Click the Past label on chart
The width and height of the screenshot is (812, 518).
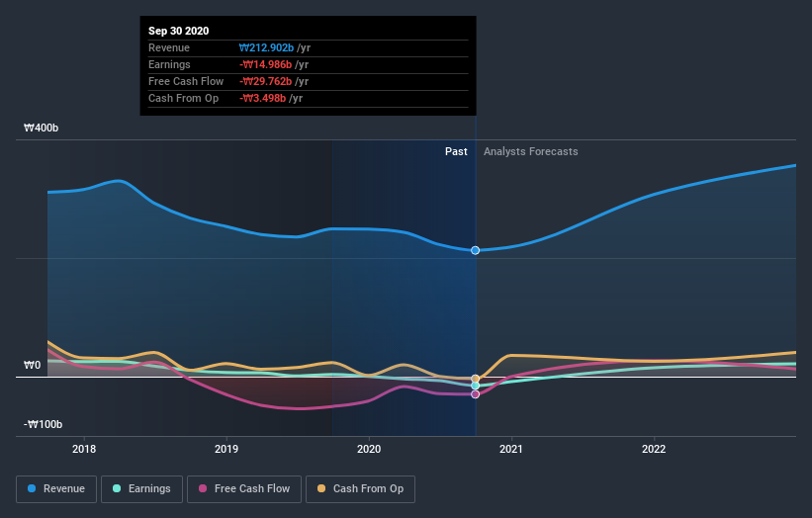(x=456, y=151)
